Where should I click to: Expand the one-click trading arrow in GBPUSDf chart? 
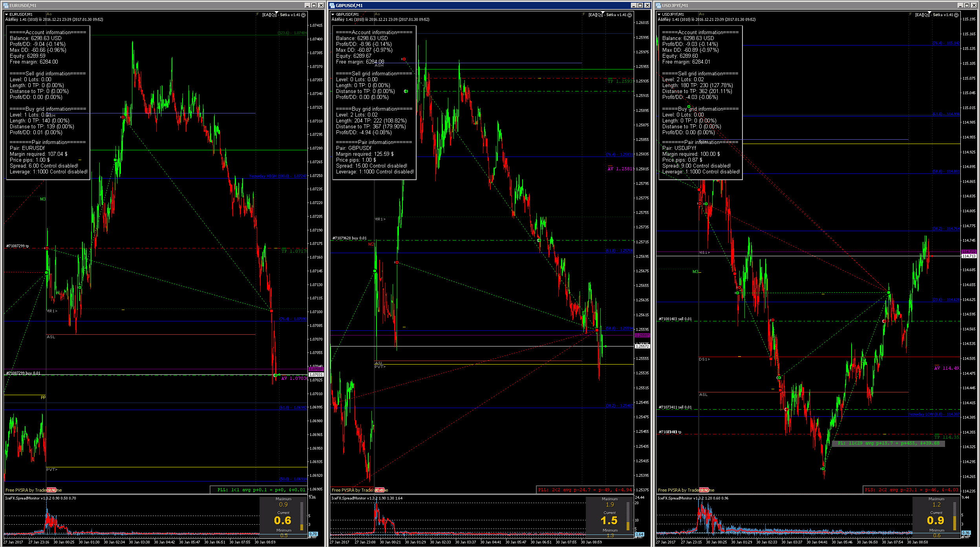(x=333, y=15)
